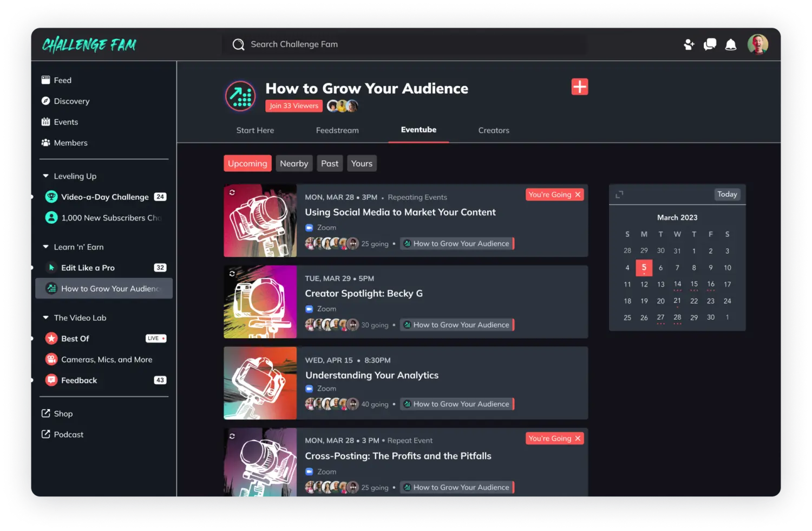Click 40 going on Analytics event
The height and width of the screenshot is (531, 812).
click(375, 405)
